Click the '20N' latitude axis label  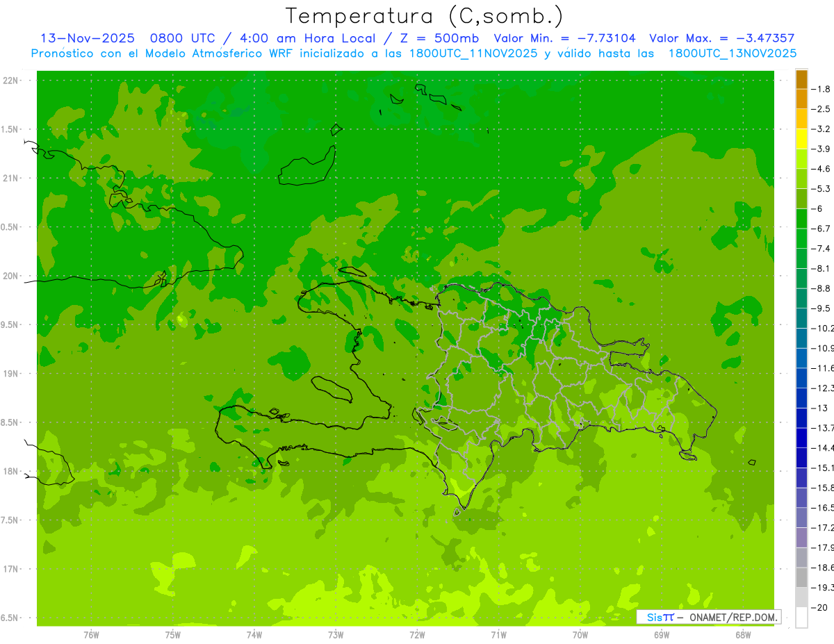tap(10, 276)
